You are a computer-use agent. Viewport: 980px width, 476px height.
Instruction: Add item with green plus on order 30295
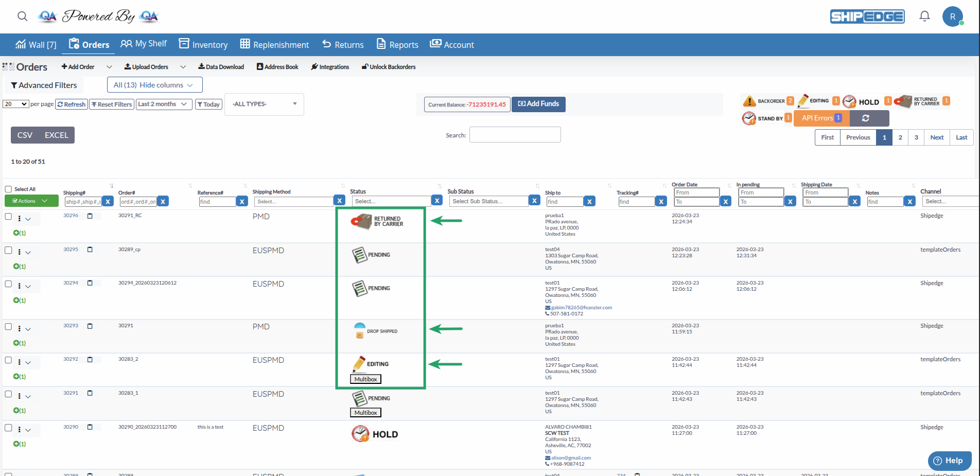point(16,267)
